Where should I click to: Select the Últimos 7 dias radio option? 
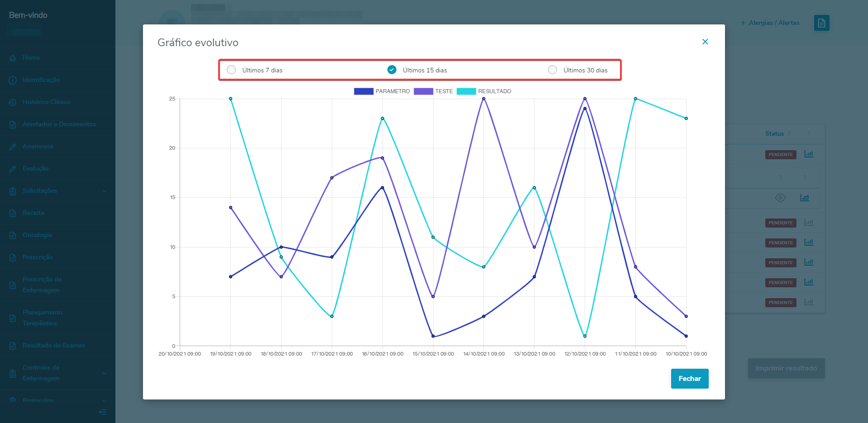231,70
